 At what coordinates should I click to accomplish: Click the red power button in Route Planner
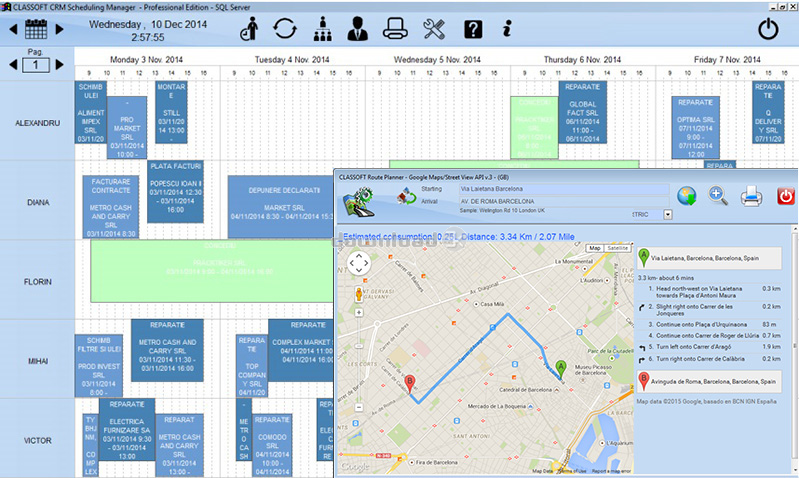pyautogui.click(x=786, y=196)
